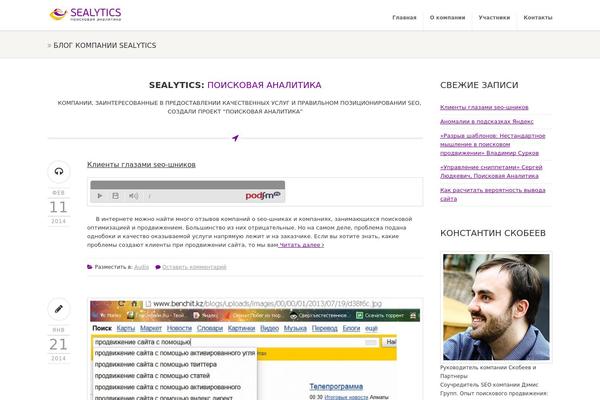Click the comment bubble icon

click(x=158, y=267)
